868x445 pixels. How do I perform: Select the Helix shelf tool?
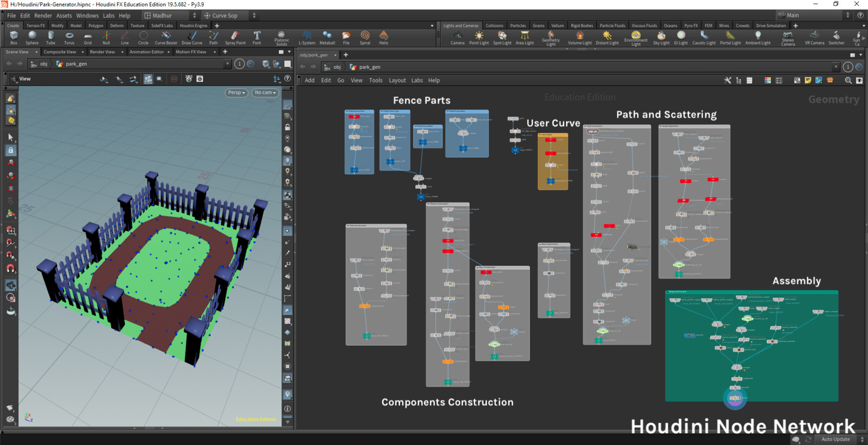[x=384, y=37]
